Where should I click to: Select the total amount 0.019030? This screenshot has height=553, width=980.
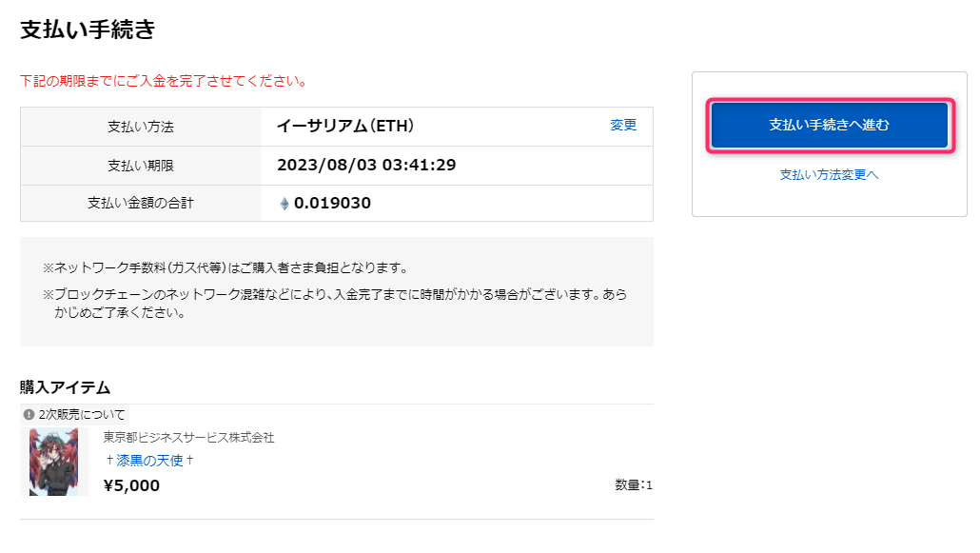[332, 204]
